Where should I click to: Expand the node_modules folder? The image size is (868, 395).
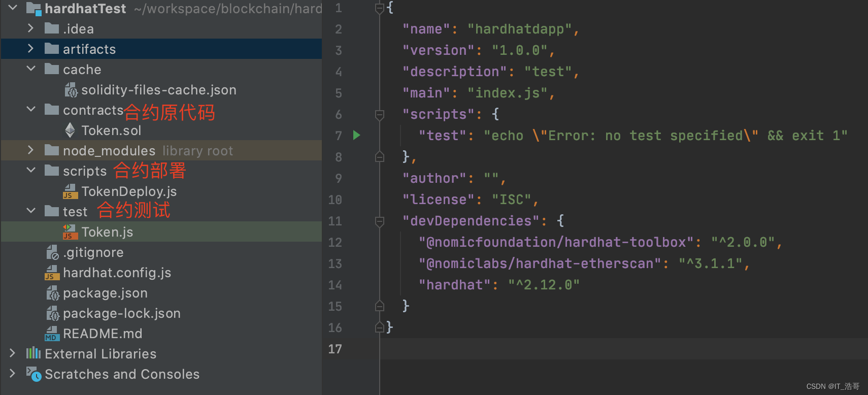click(x=30, y=150)
